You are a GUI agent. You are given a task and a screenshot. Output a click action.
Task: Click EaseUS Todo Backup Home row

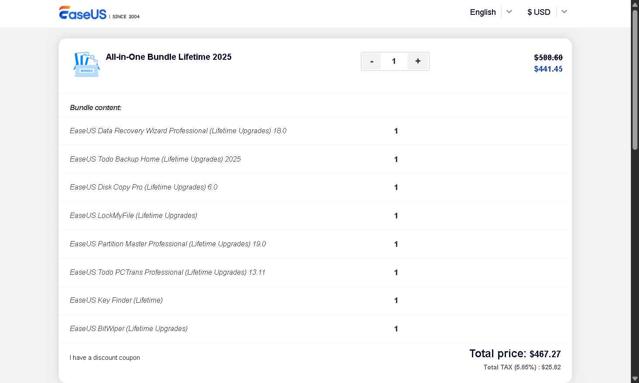point(315,159)
